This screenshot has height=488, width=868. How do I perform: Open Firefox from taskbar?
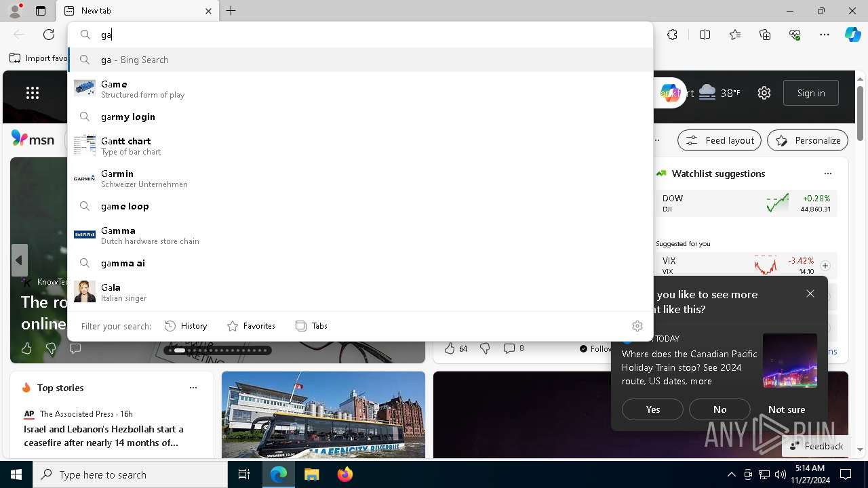point(345,474)
